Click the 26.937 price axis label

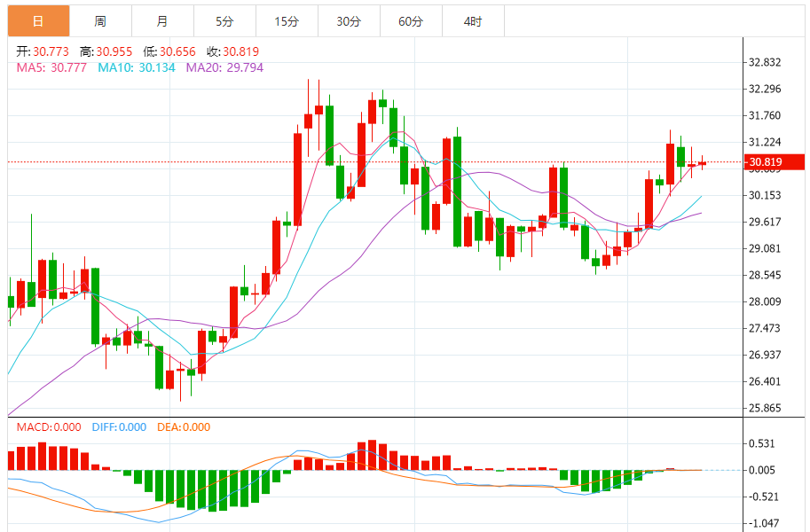[765, 355]
